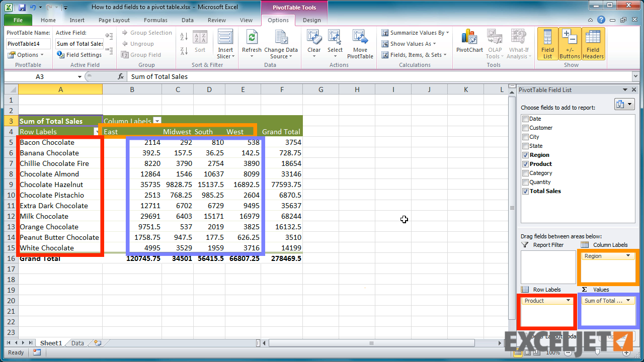Open the Column Labels filter dropdown

pyautogui.click(x=157, y=121)
